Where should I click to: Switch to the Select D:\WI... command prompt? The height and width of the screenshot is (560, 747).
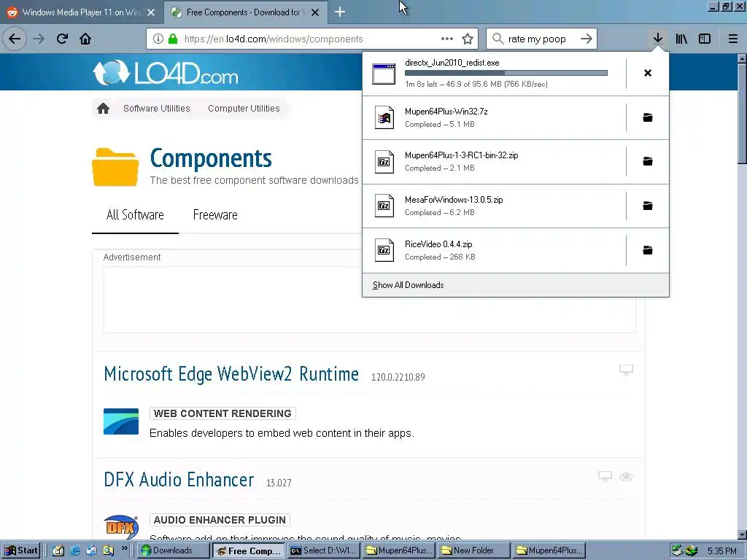point(323,551)
